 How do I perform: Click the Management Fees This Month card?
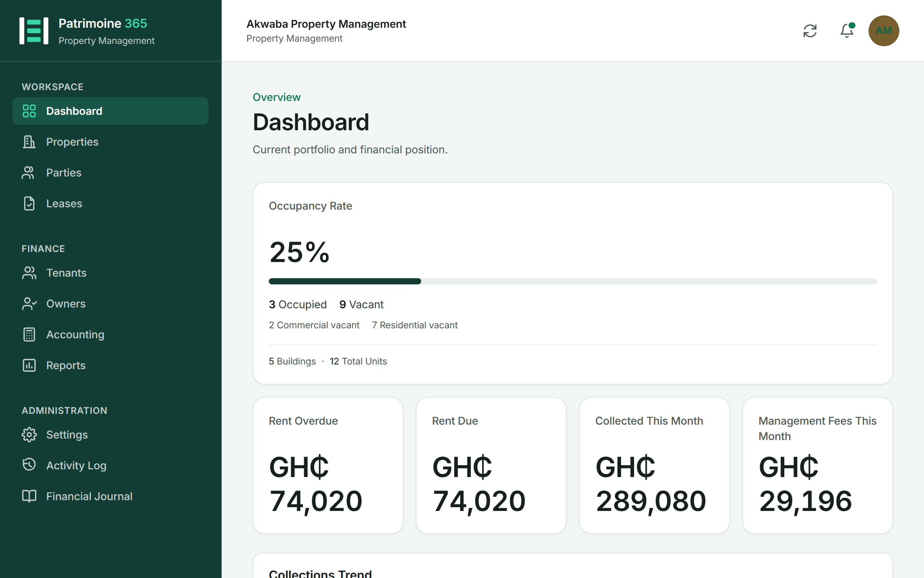click(818, 465)
